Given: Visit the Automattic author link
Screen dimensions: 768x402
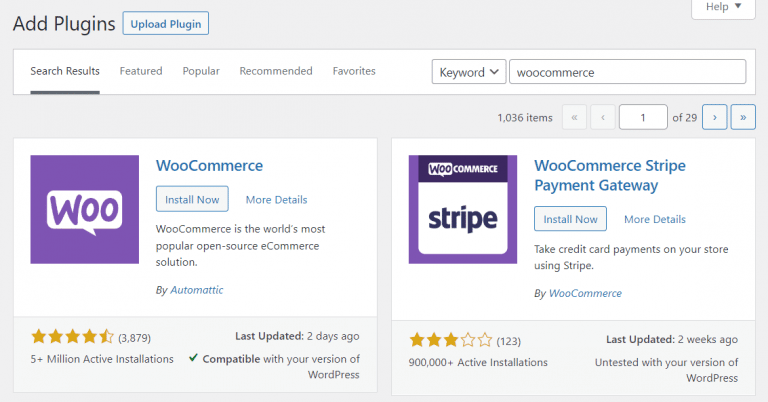Looking at the screenshot, I should tap(196, 290).
